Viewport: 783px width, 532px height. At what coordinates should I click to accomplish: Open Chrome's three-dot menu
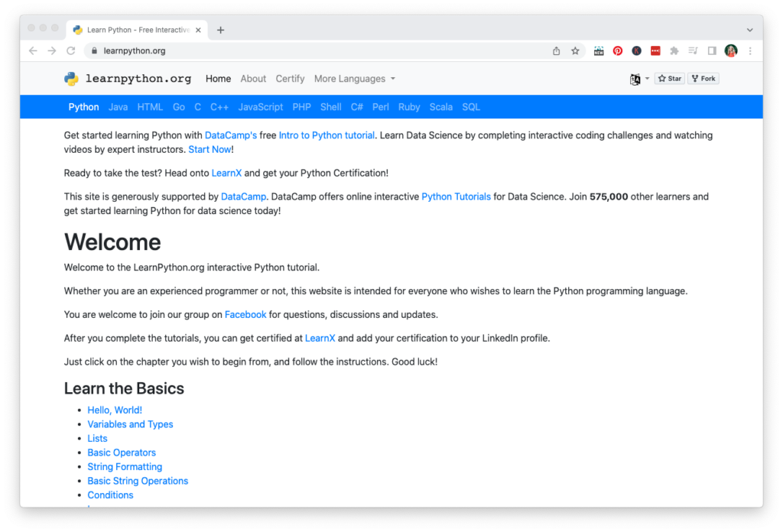tap(750, 51)
